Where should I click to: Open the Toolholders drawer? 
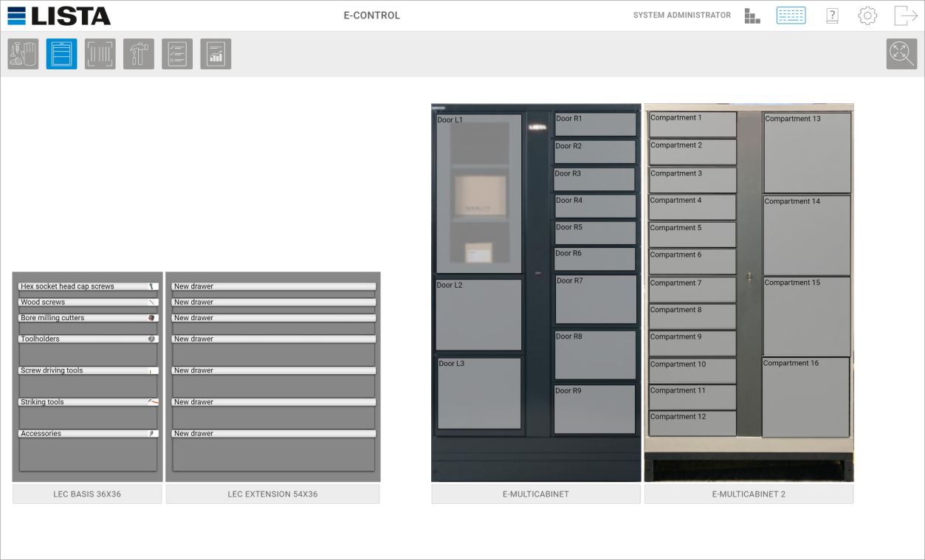click(x=88, y=339)
